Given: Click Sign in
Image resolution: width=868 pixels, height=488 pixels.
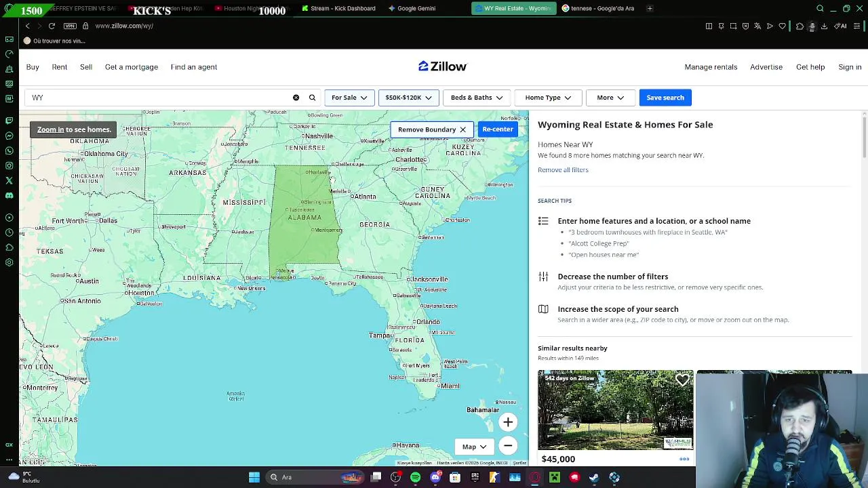Looking at the screenshot, I should pyautogui.click(x=850, y=67).
